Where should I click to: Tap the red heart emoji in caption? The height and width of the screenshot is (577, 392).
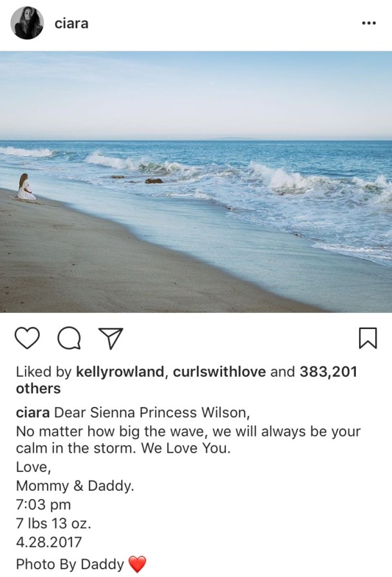tap(137, 564)
